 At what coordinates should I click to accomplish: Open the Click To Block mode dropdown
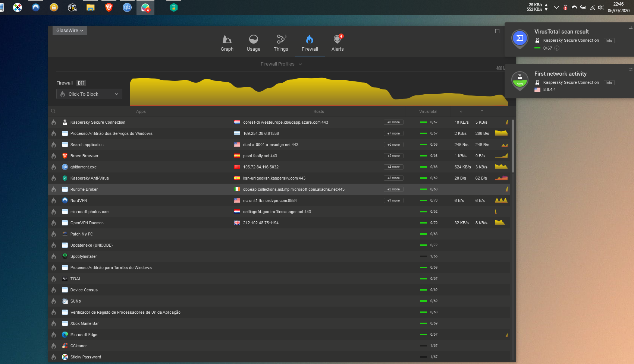(89, 94)
